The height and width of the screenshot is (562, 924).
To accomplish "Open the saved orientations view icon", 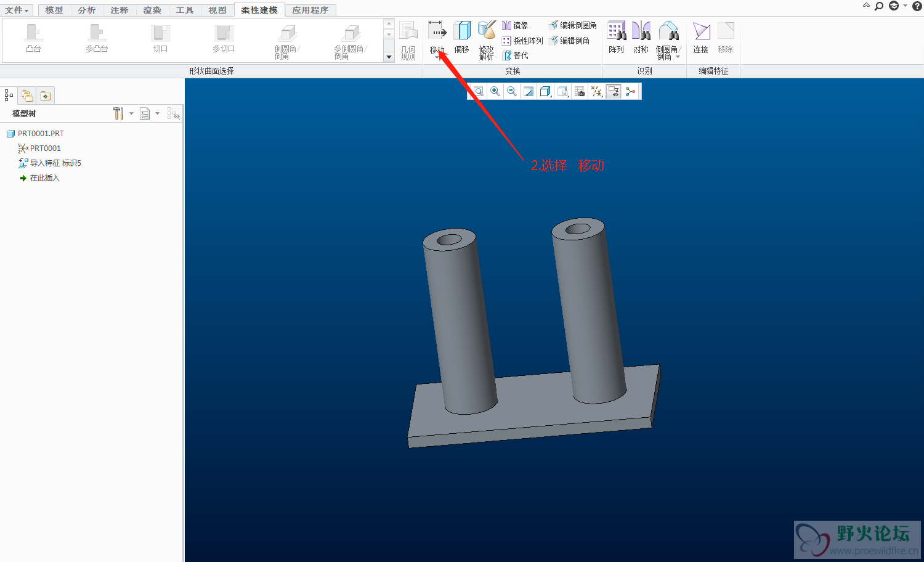I will 562,91.
